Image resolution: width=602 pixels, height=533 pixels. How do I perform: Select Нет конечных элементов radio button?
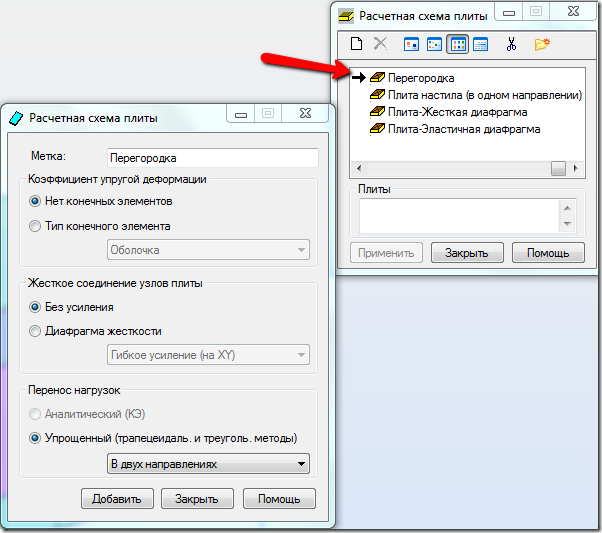tap(35, 201)
